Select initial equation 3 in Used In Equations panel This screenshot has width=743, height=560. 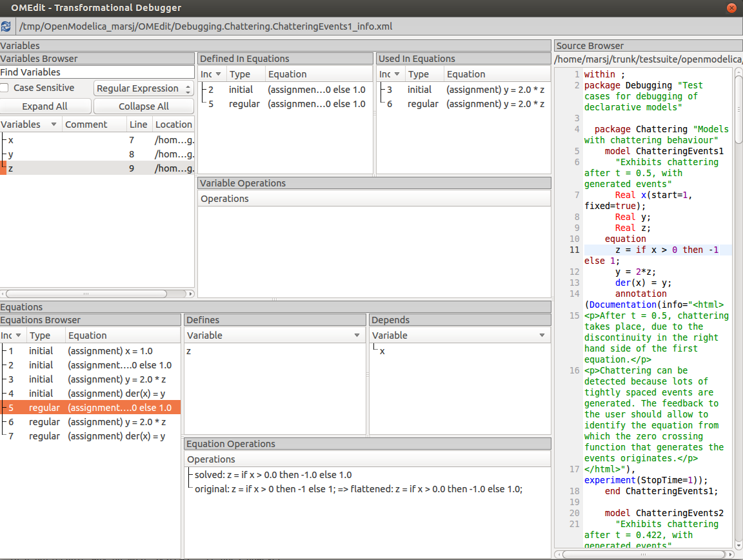[x=451, y=90]
